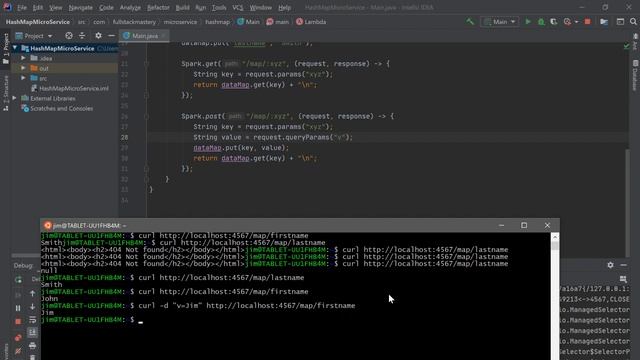Hide the Debug tool window
Viewport: 640px width, 360px height.
pyautogui.click(x=623, y=265)
